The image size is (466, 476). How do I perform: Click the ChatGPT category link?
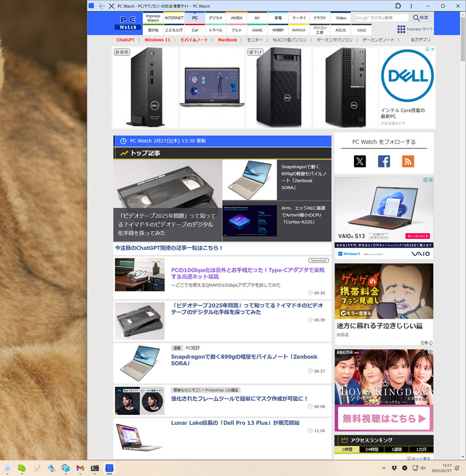pos(126,40)
